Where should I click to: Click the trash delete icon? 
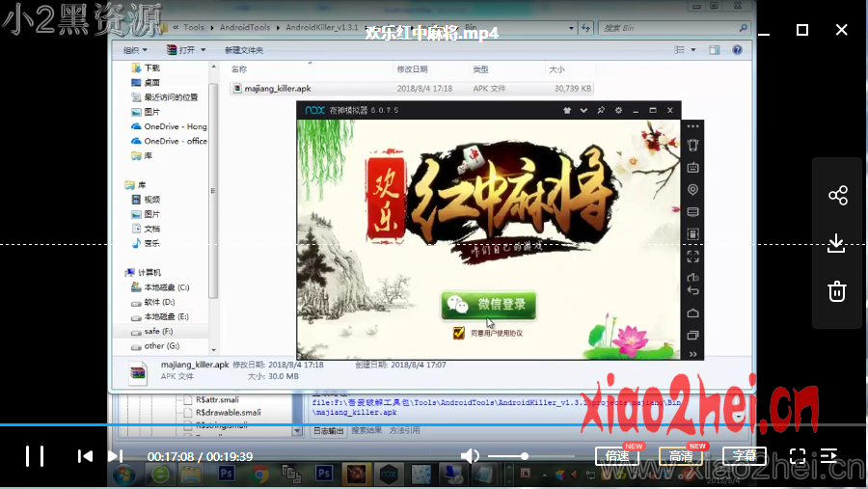tap(836, 291)
